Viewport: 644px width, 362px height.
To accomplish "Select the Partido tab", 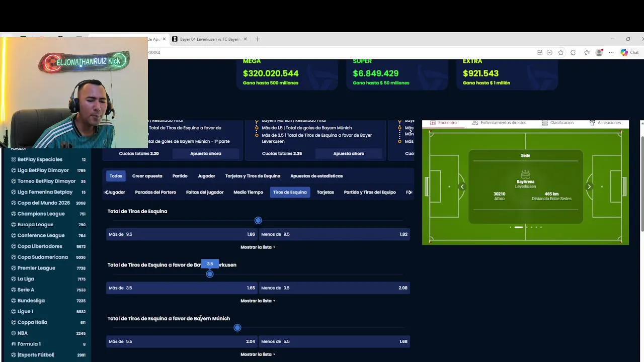I will coord(180,176).
